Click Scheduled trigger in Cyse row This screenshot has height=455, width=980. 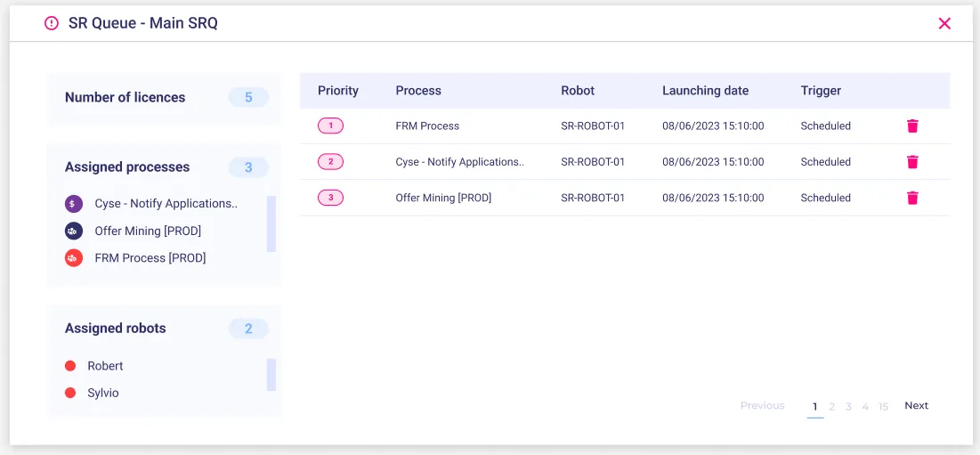[x=826, y=162]
